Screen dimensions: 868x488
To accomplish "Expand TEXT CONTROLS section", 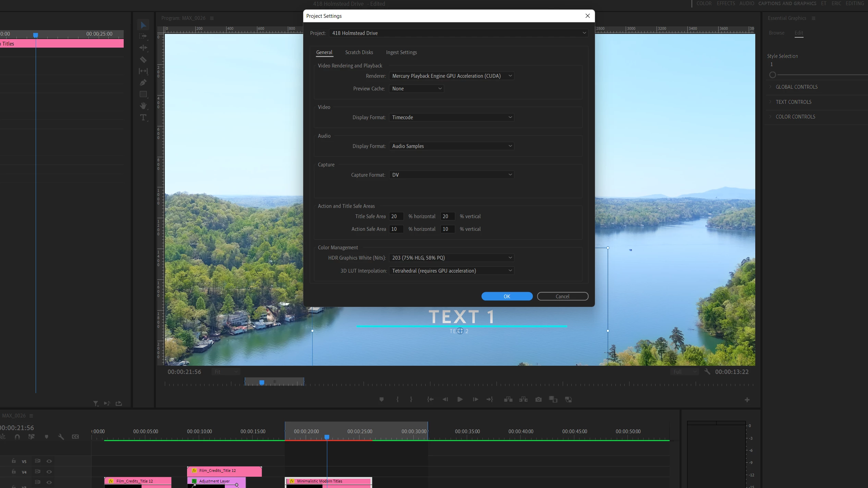I will coord(793,102).
